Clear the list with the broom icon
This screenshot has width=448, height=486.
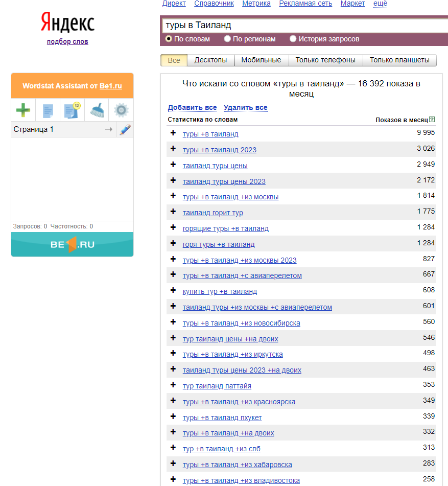(x=97, y=110)
